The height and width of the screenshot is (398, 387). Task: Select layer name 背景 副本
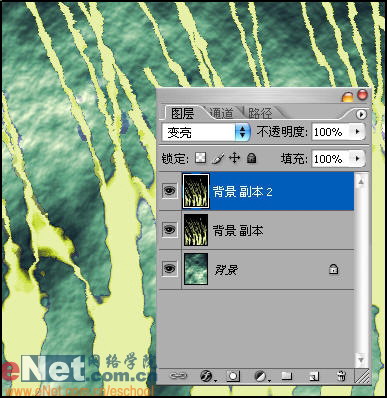click(238, 231)
